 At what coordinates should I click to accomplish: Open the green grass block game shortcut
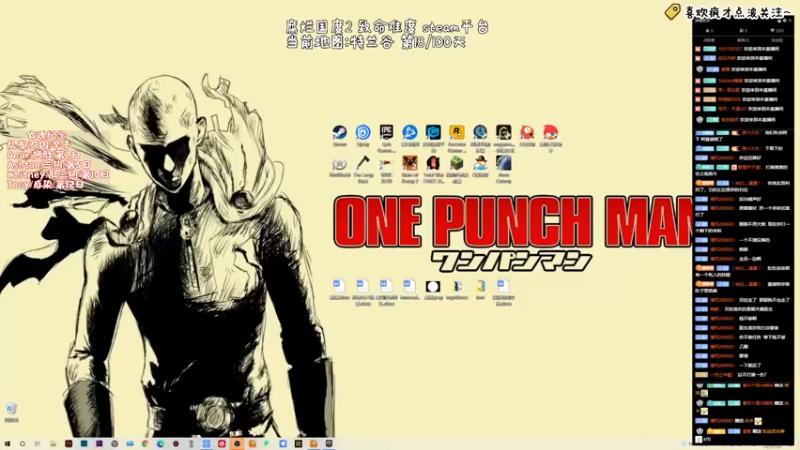[x=457, y=169]
